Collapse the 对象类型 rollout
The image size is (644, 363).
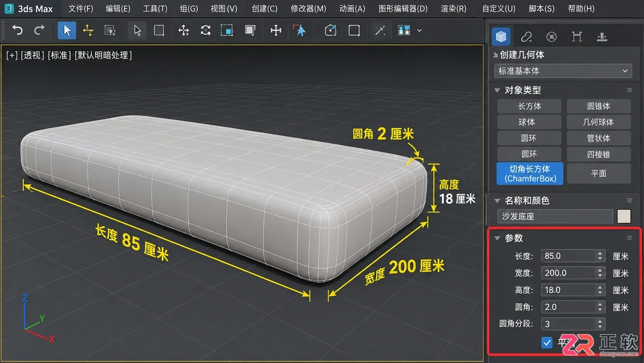pyautogui.click(x=497, y=90)
